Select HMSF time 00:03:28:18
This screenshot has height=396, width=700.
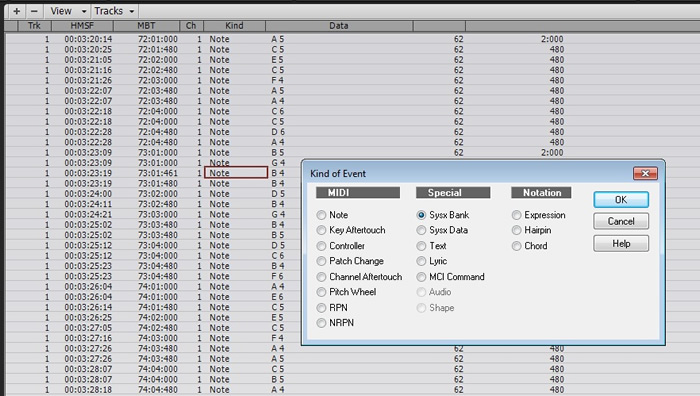pos(88,390)
